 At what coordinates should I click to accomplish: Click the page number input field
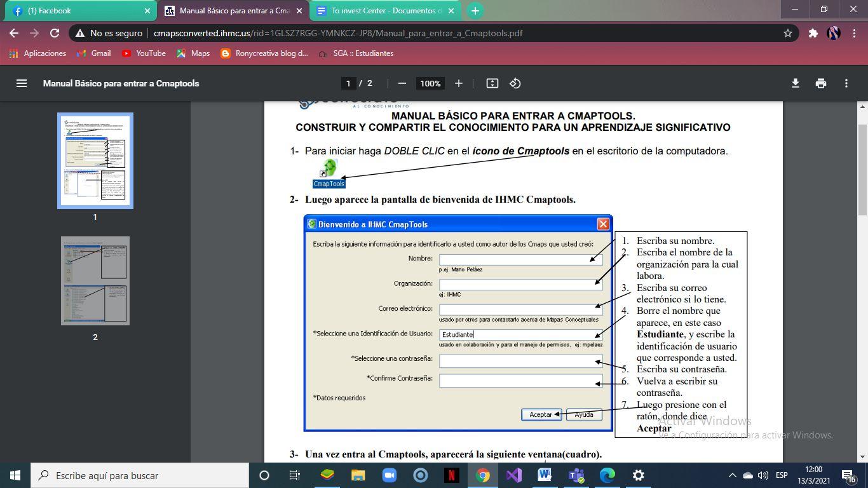(x=348, y=83)
